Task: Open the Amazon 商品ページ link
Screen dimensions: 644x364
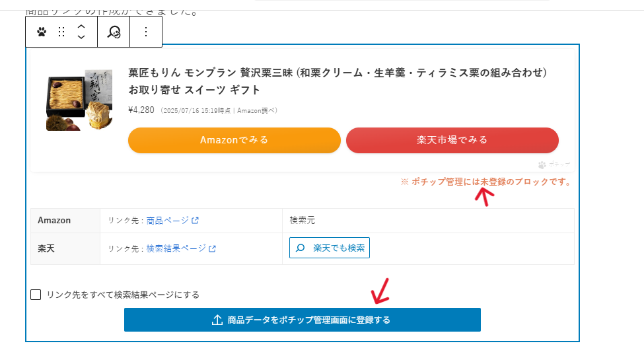Action: pyautogui.click(x=168, y=221)
